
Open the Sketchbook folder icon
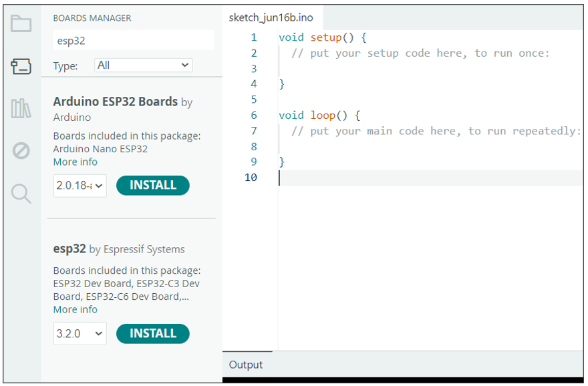(x=21, y=23)
